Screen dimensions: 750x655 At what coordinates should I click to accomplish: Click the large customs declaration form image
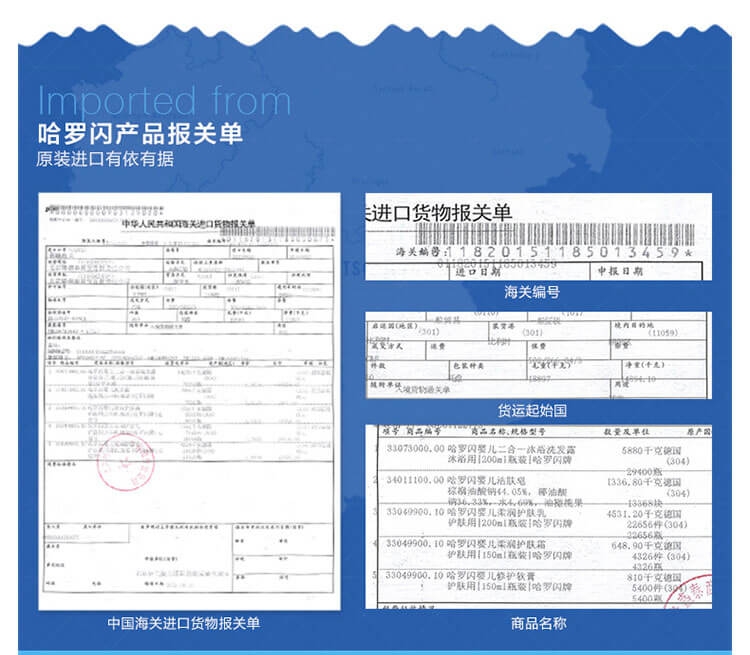coord(186,400)
